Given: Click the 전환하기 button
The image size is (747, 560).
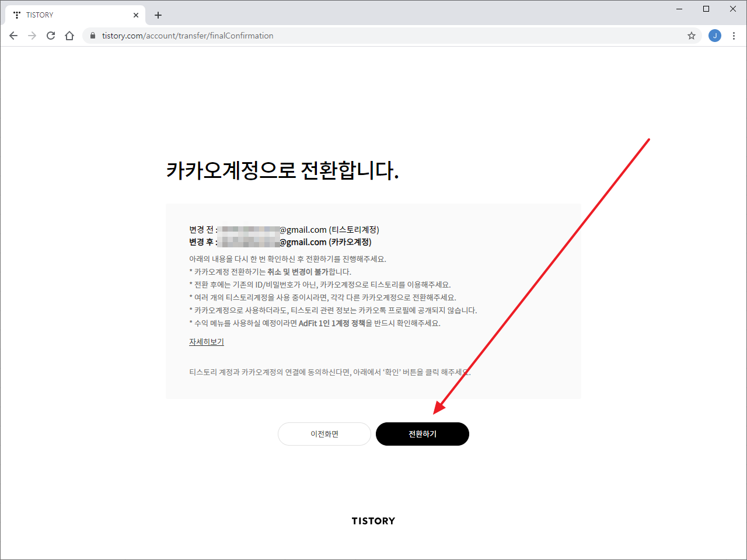Looking at the screenshot, I should (423, 434).
